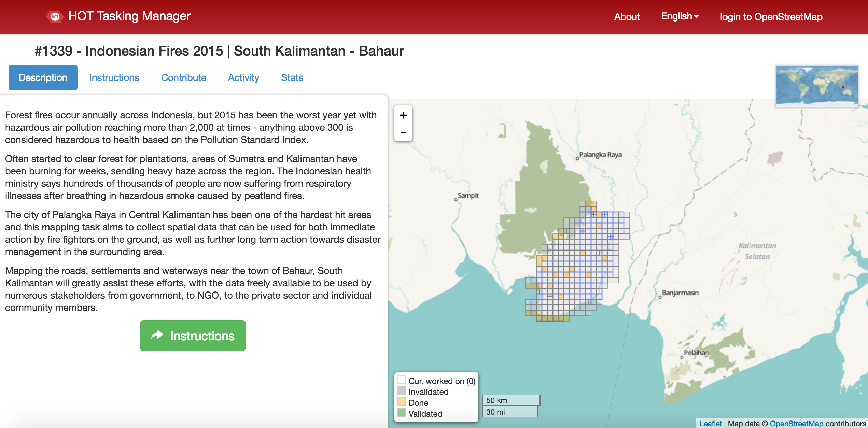
Task: Click the green Instructions button
Action: pyautogui.click(x=193, y=336)
